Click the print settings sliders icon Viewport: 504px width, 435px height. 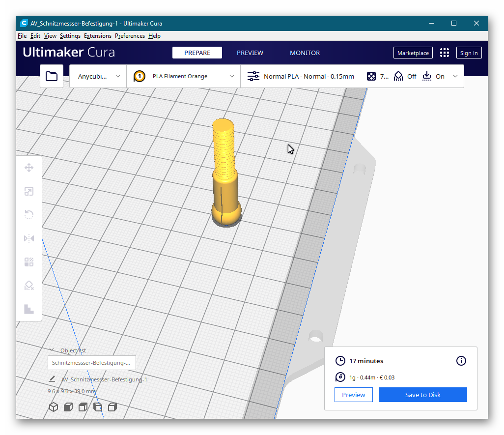point(253,76)
